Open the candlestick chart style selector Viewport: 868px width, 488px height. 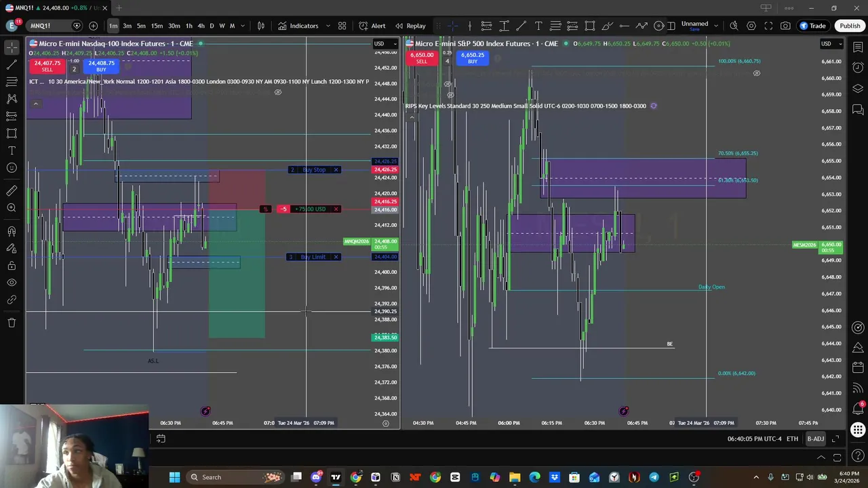[x=261, y=26]
